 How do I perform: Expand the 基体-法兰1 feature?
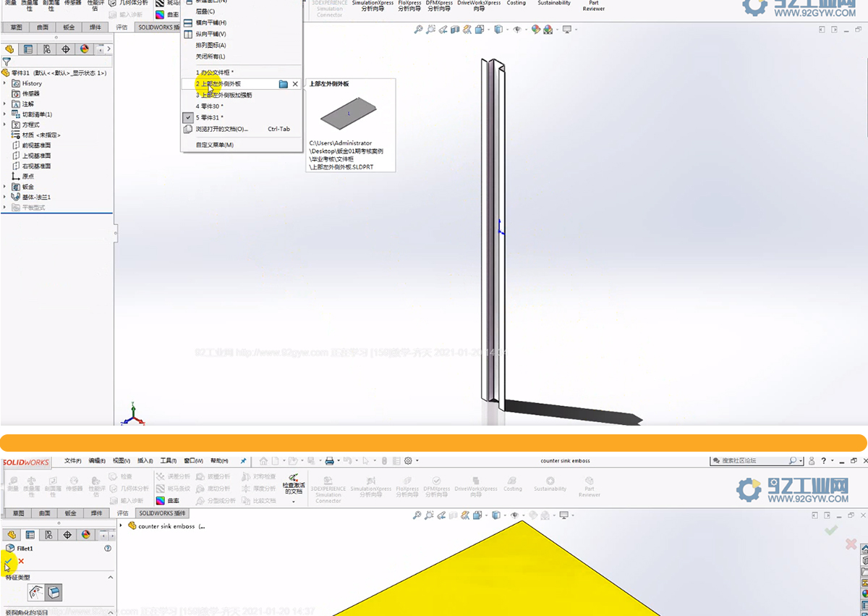4,197
